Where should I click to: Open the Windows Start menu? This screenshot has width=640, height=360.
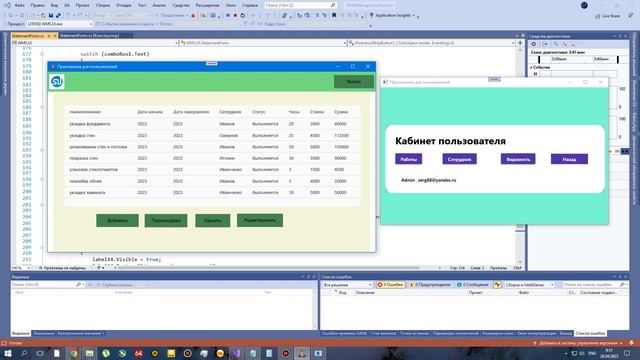[8, 353]
